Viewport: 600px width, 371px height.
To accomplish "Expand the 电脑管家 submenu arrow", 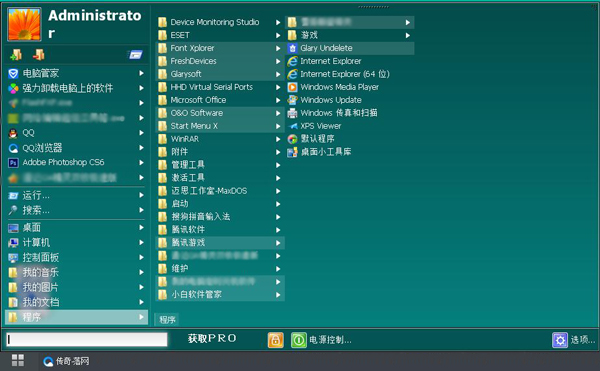I will 142,73.
